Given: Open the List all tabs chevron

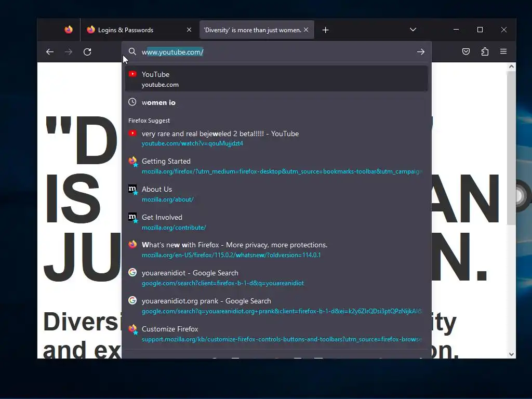Looking at the screenshot, I should point(413,30).
